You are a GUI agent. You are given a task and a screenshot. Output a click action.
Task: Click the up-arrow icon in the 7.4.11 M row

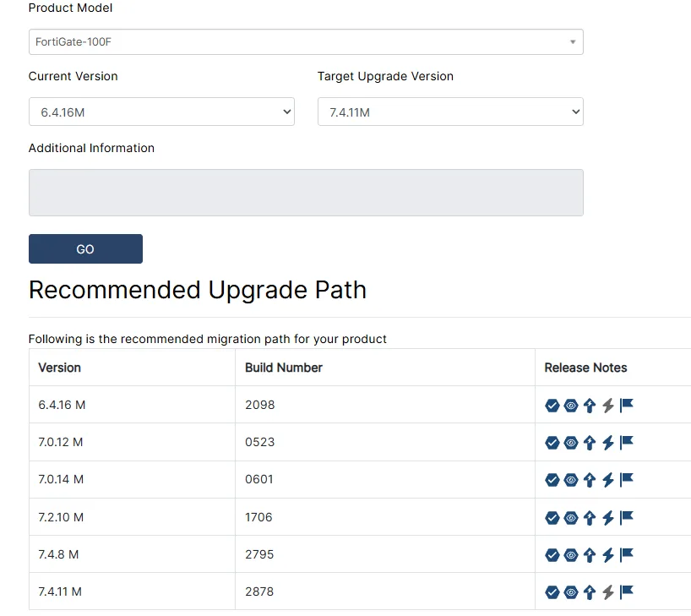[x=590, y=592]
